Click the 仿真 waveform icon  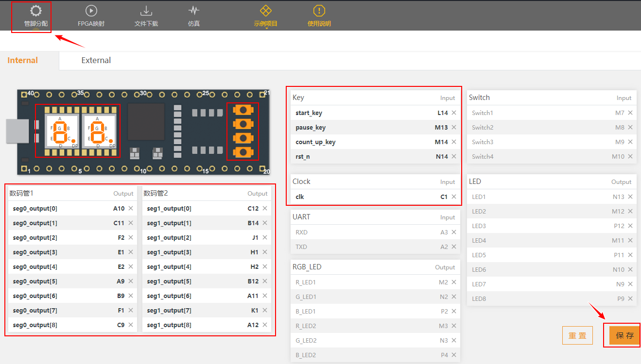point(194,11)
